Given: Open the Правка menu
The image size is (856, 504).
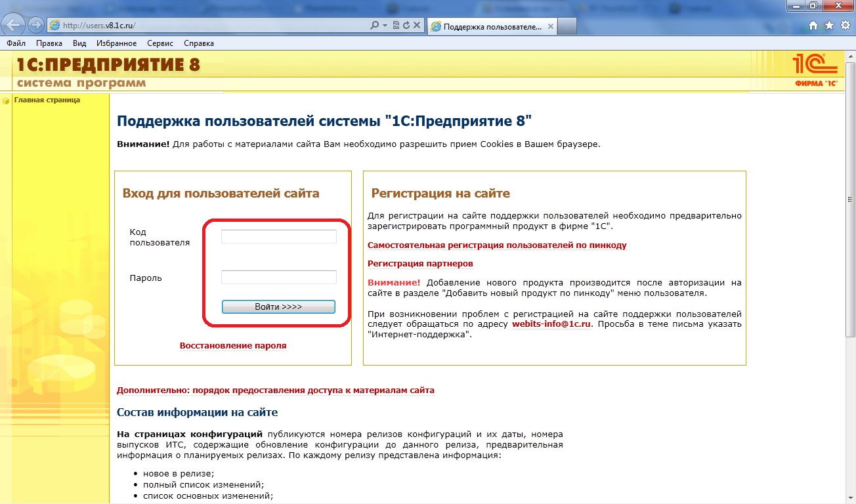Looking at the screenshot, I should 49,43.
